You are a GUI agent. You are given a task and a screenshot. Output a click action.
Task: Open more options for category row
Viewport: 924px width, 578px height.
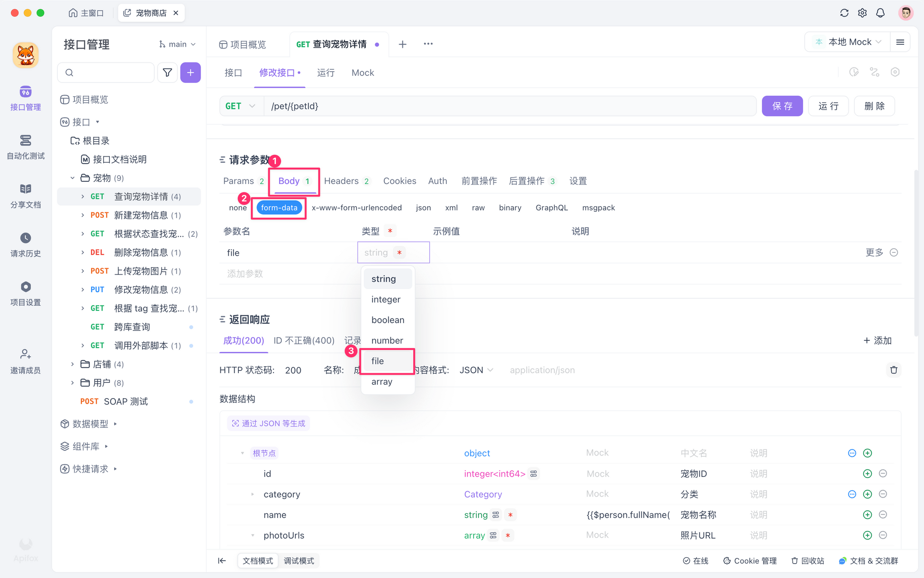point(852,494)
